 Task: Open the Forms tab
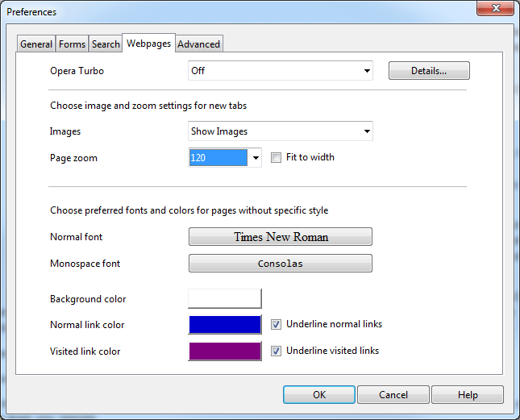(72, 44)
